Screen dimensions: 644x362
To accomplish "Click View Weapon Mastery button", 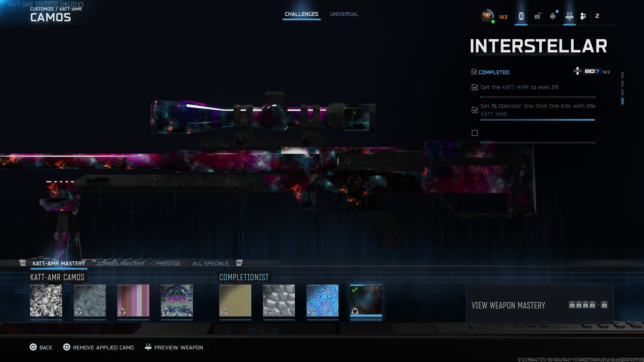I will coord(540,305).
